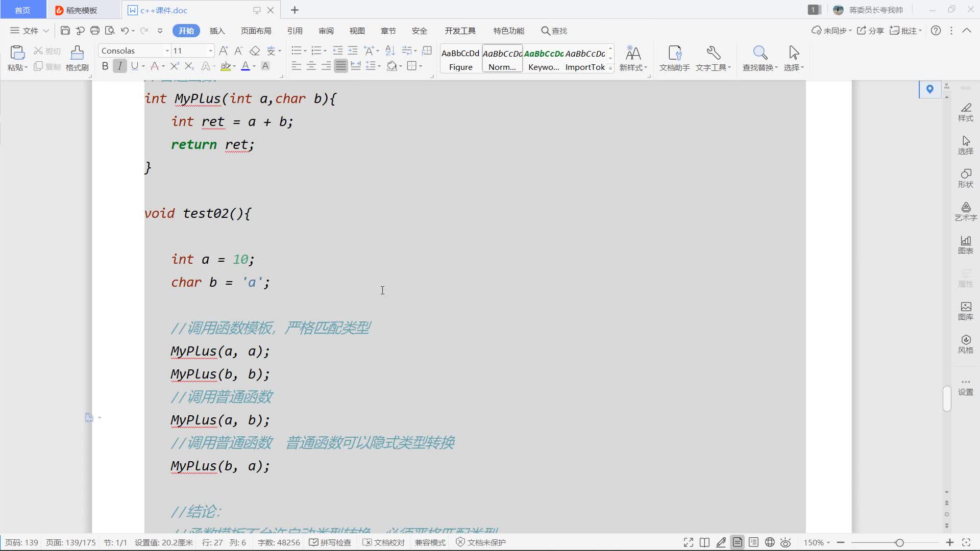The image size is (980, 551).
Task: Click page number 139 in status bar
Action: (21, 542)
